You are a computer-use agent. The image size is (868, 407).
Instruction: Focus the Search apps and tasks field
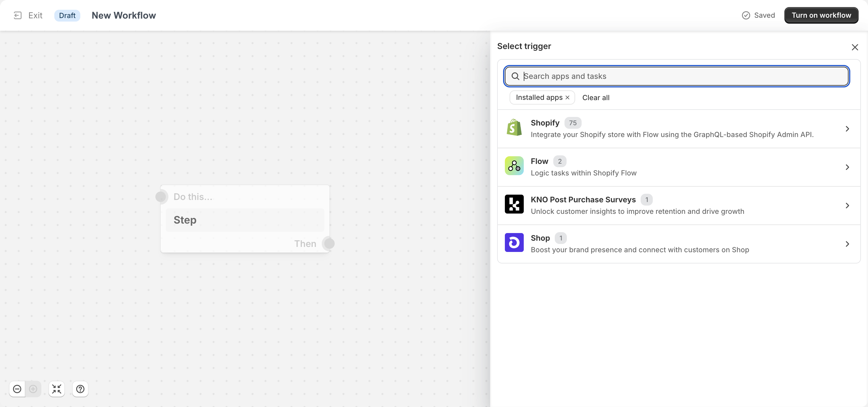pos(677,76)
